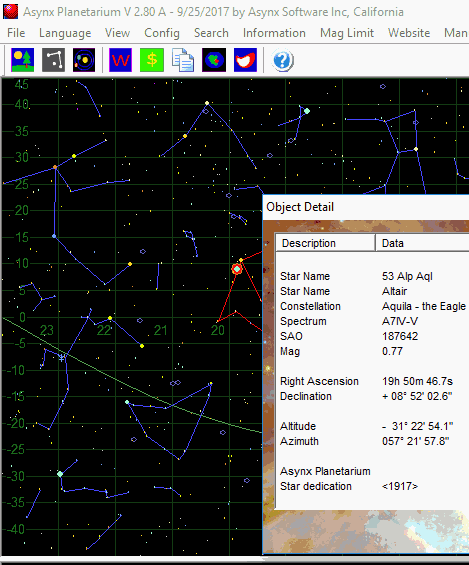Click the declination value '+ 08° 52' 02.6"'
The width and height of the screenshot is (469, 565).
[417, 396]
